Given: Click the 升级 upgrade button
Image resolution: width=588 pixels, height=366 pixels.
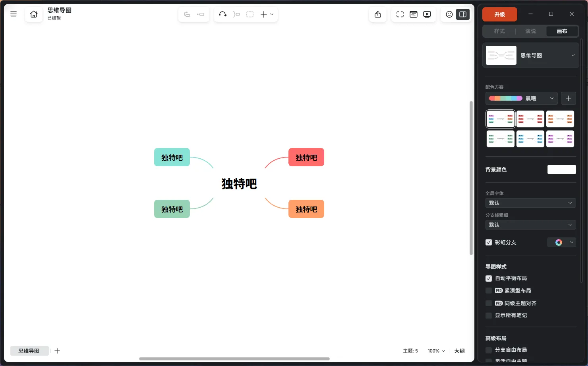Looking at the screenshot, I should 500,14.
